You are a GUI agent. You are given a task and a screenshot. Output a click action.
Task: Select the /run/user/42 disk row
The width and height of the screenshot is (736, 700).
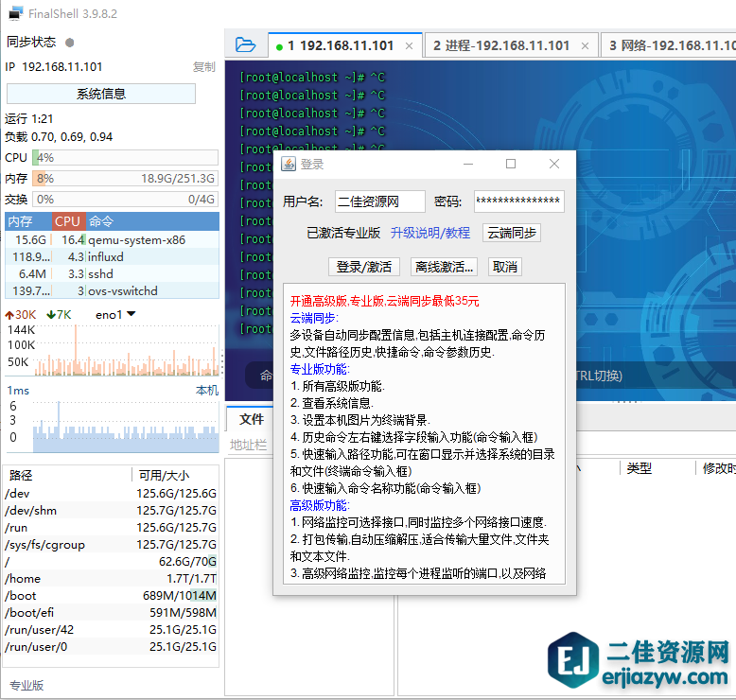[x=111, y=630]
